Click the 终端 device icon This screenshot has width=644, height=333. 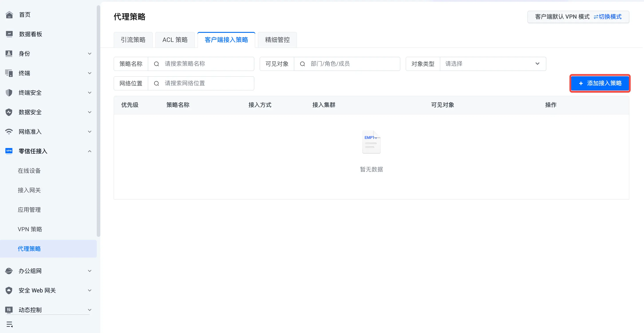click(9, 73)
